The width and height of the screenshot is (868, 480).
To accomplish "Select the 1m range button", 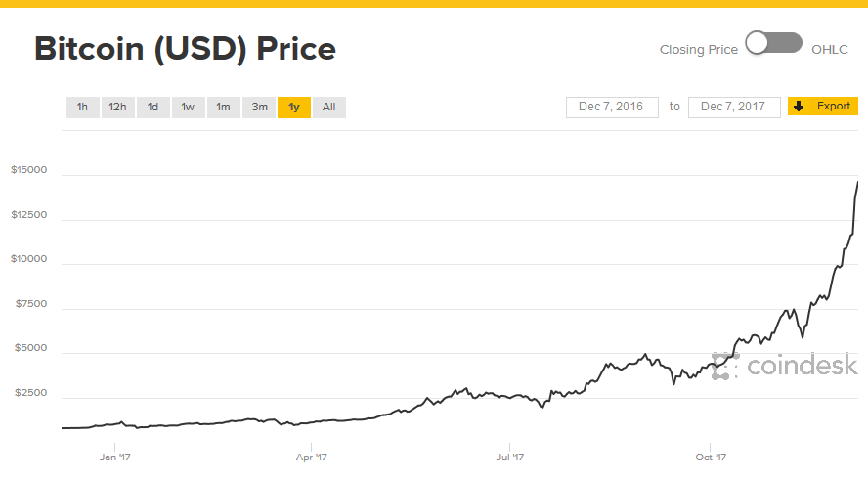I will (x=223, y=108).
